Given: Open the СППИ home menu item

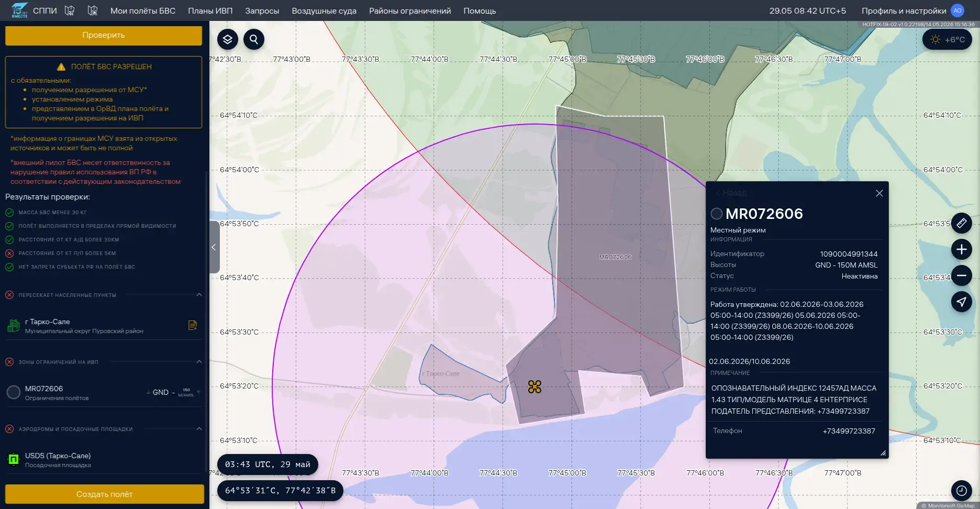Looking at the screenshot, I should [x=45, y=10].
